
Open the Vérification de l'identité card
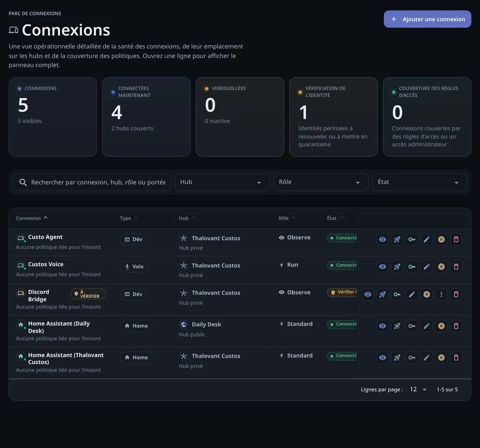click(x=334, y=117)
